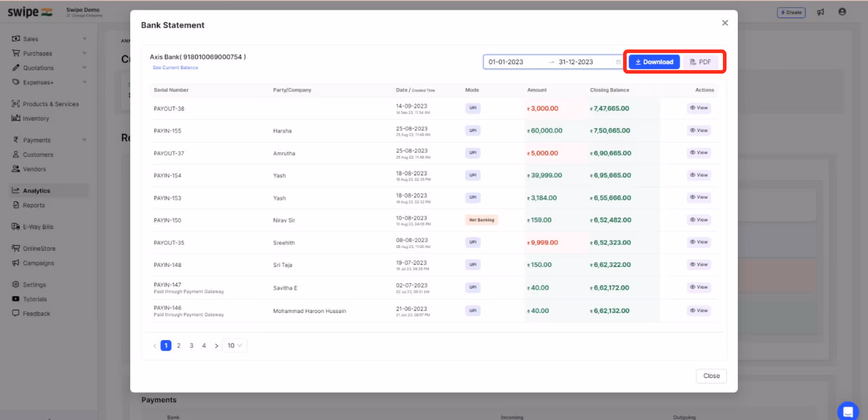View the PAYIN-155 transaction
868x420 pixels.
699,131
